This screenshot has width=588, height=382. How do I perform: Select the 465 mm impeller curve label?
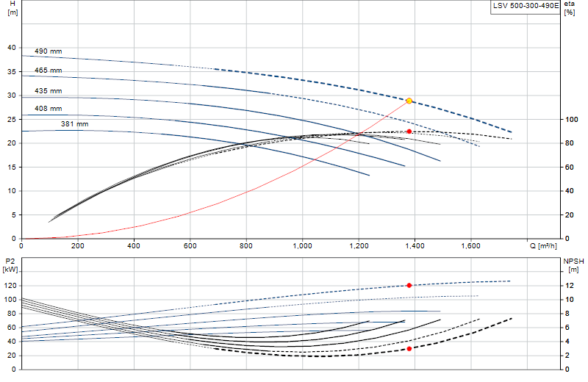48,71
